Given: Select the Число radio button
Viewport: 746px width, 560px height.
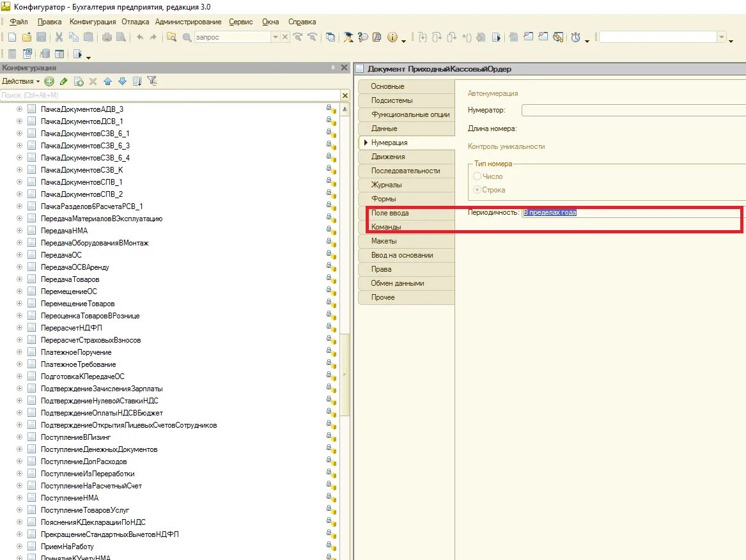Looking at the screenshot, I should click(477, 176).
